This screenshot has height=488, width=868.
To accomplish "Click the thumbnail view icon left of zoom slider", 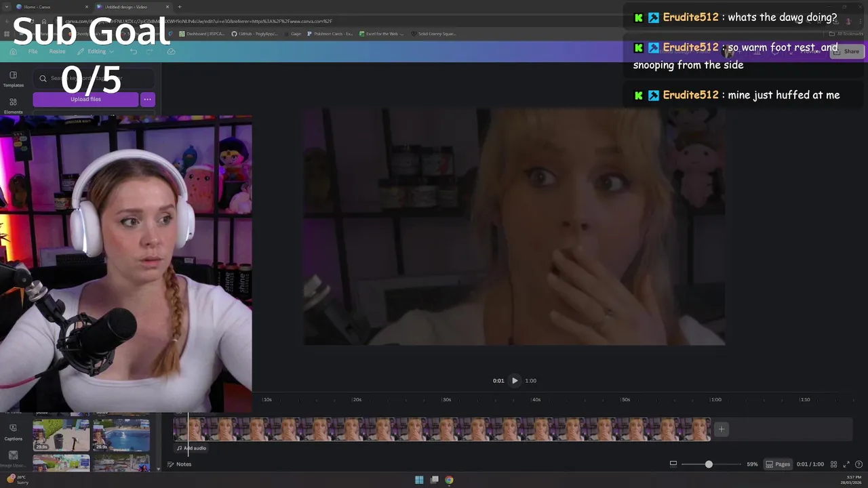I will 673,464.
